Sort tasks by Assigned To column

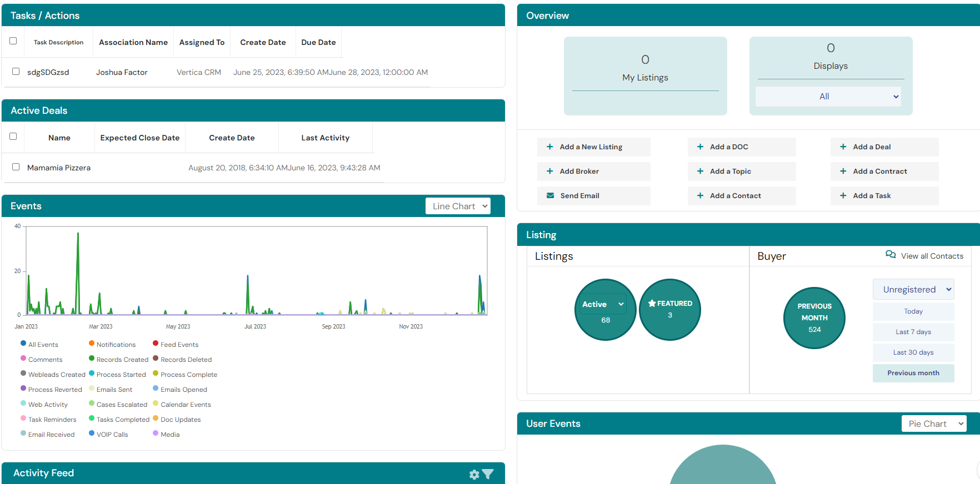tap(202, 42)
